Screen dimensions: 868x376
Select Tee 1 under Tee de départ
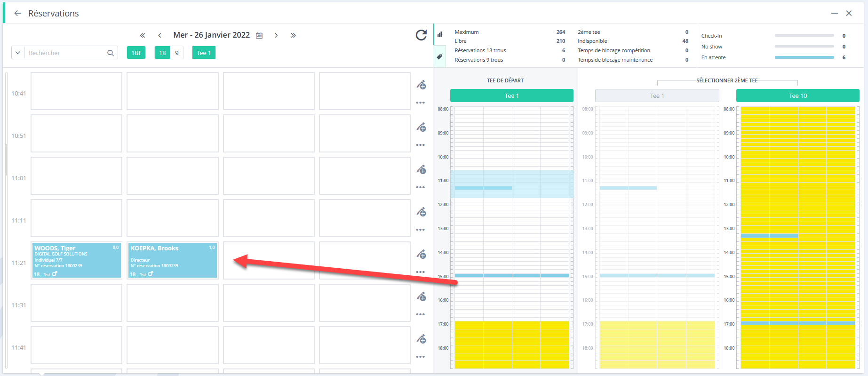[x=512, y=96]
